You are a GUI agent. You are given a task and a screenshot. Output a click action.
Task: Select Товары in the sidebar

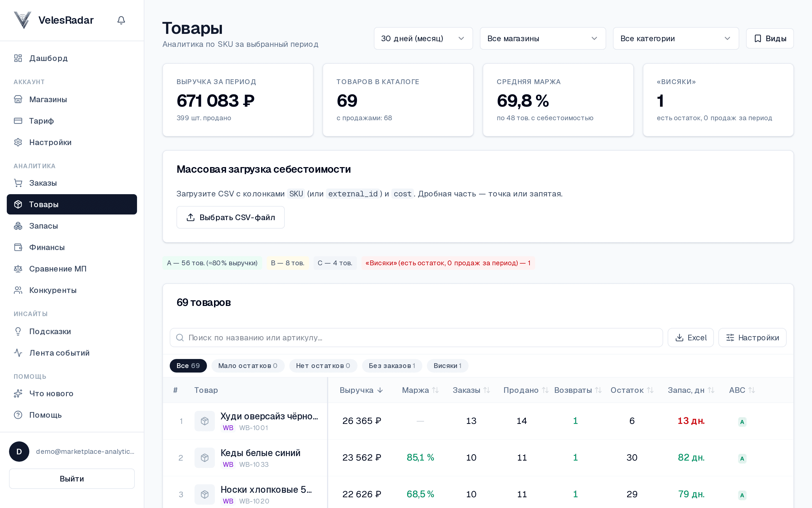click(72, 204)
